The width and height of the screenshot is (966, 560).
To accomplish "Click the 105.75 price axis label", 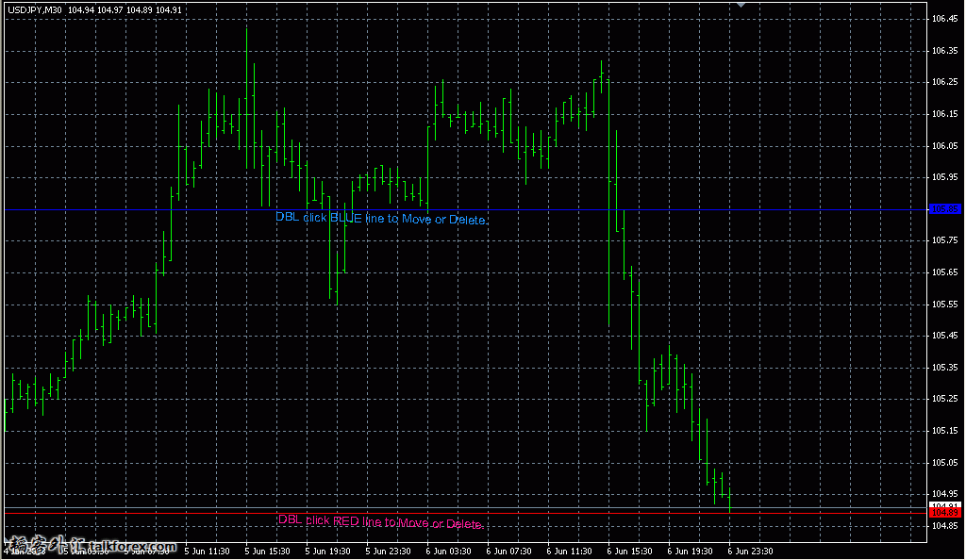I will pyautogui.click(x=944, y=240).
